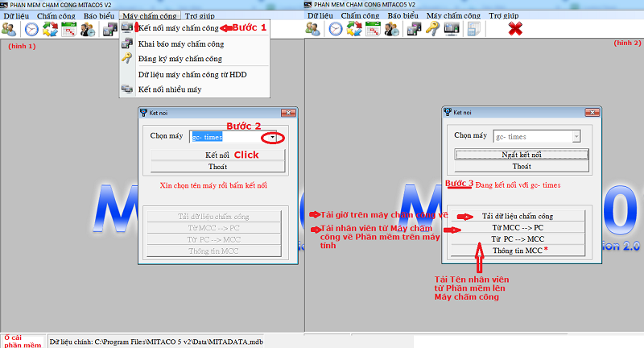
Task: Choose 'Kết nối máy chấm công' menu entry
Action: (195, 28)
